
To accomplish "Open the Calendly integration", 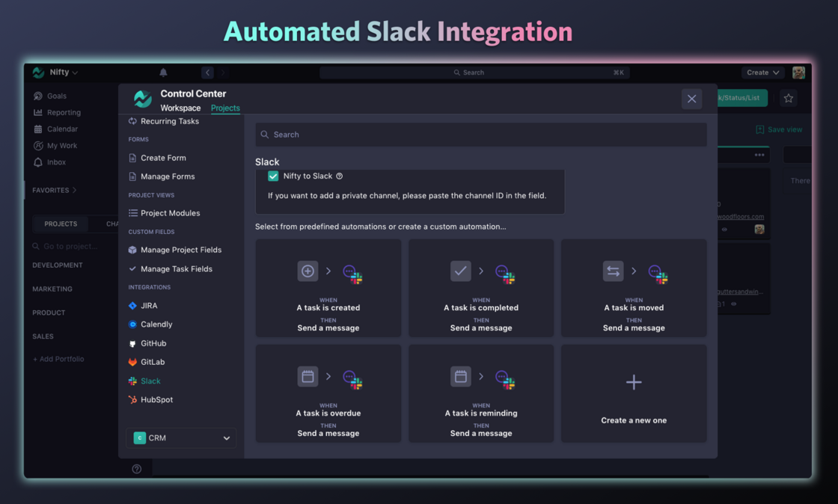I will pyautogui.click(x=156, y=325).
